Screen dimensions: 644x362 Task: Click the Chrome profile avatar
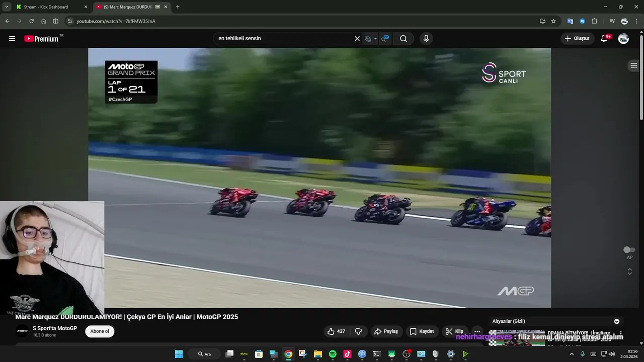pyautogui.click(x=624, y=21)
